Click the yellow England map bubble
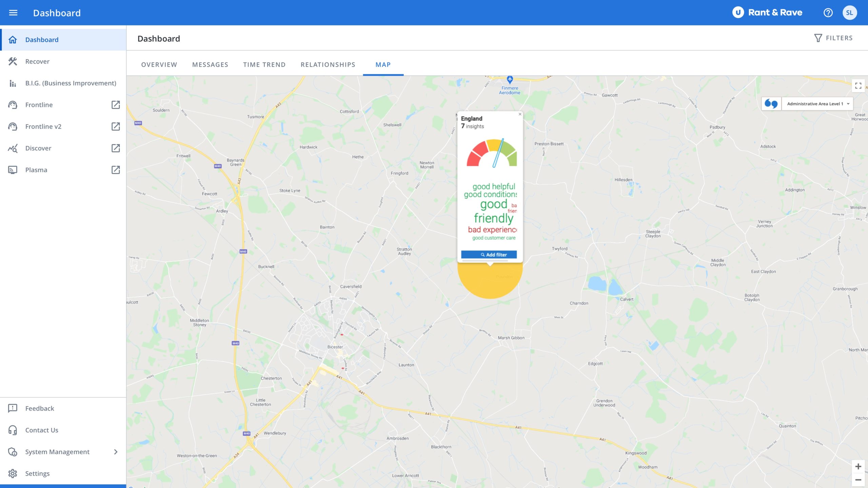868x488 pixels. point(490,281)
